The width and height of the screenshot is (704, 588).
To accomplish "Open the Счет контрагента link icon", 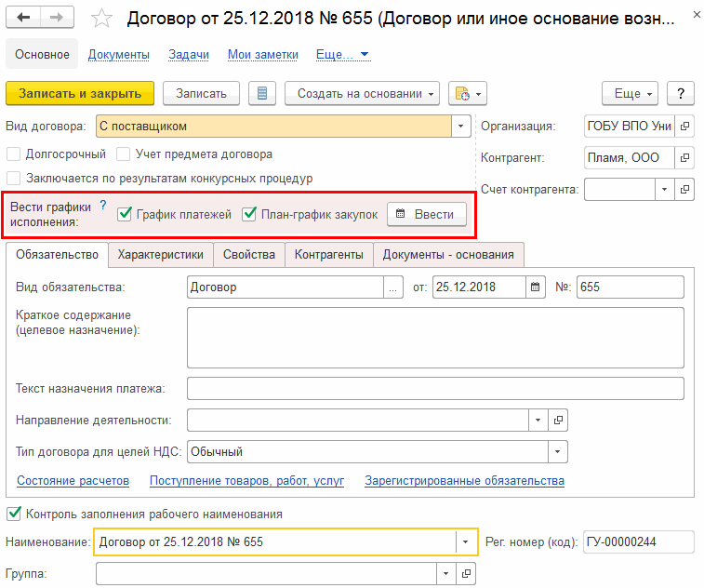I will [x=684, y=189].
